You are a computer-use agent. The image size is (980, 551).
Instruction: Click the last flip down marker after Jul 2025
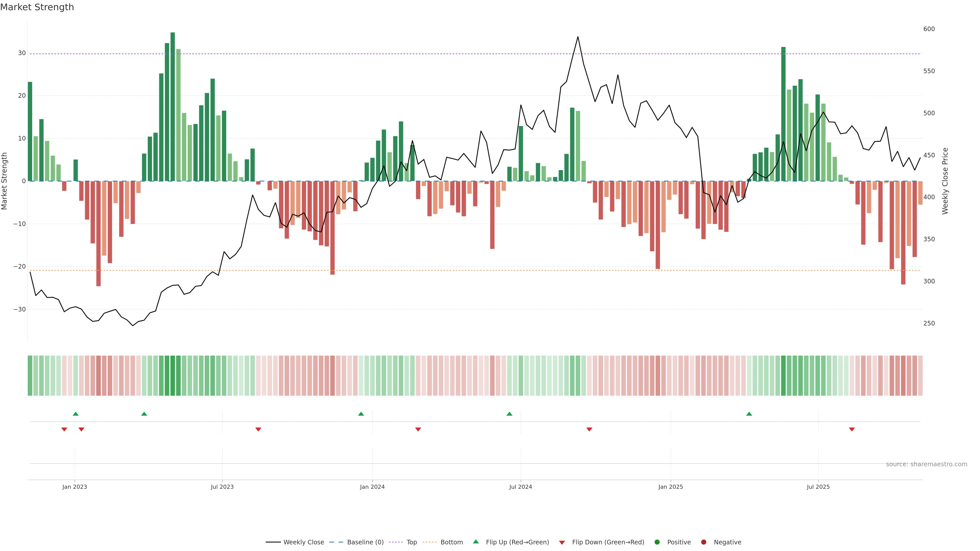pos(852,429)
